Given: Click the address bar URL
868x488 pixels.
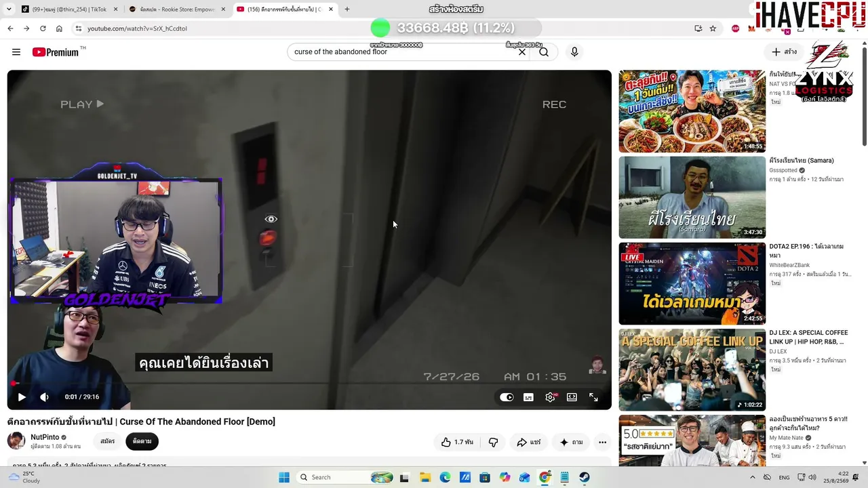Looking at the screenshot, I should click(137, 28).
